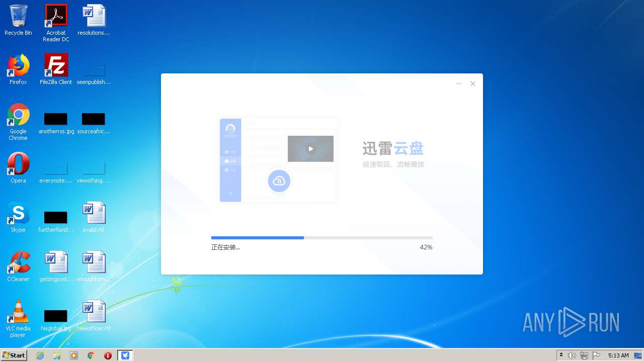Click the network tray icon
Image resolution: width=644 pixels, height=362 pixels.
[584, 355]
